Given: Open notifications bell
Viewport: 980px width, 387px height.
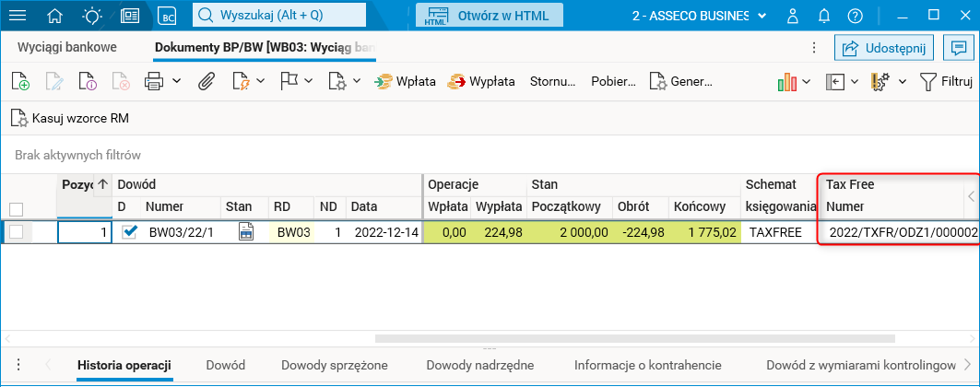Looking at the screenshot, I should click(x=824, y=17).
